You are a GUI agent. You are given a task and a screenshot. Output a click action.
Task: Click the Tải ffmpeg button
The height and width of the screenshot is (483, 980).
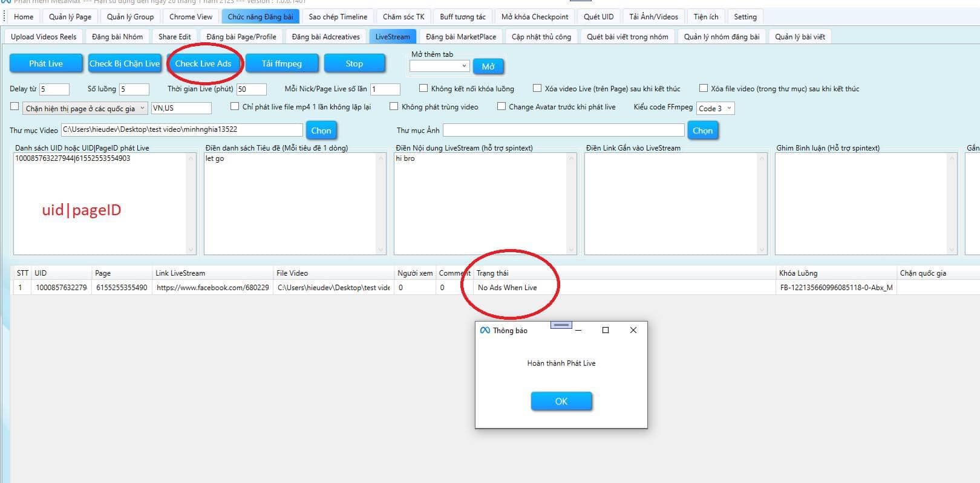[281, 63]
